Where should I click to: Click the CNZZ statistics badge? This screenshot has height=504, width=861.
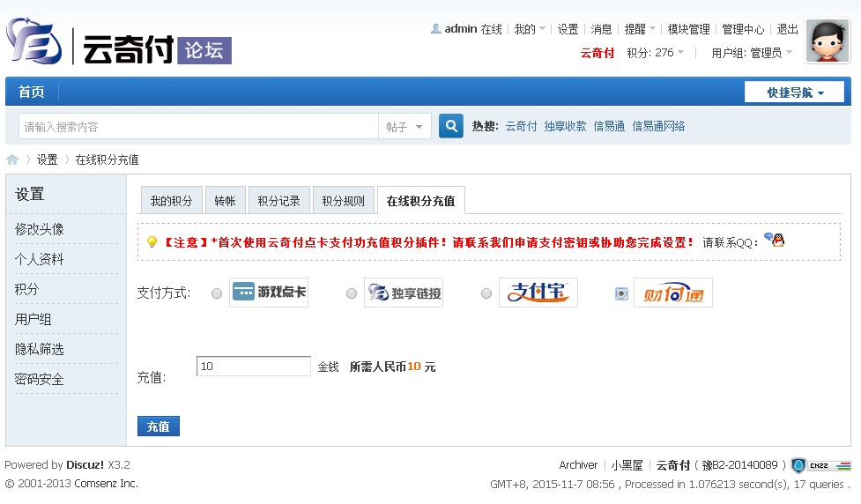pyautogui.click(x=829, y=465)
